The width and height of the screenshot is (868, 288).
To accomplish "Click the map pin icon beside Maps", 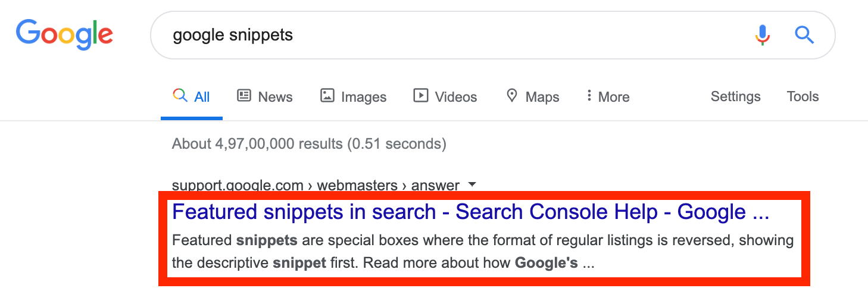I will click(x=511, y=96).
